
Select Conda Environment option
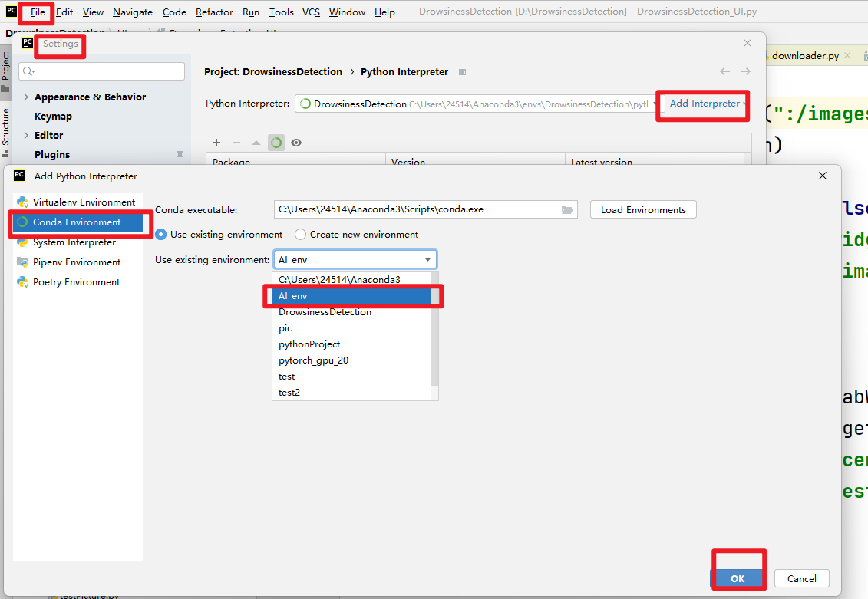(x=78, y=222)
